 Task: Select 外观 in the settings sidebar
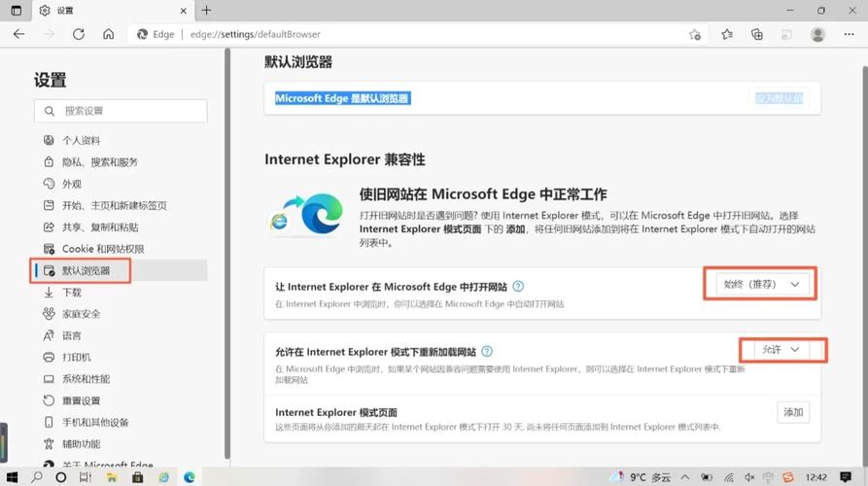pyautogui.click(x=72, y=184)
